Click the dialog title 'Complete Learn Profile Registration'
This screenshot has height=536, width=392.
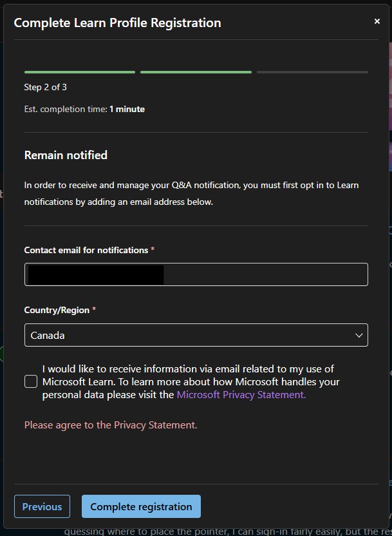coord(117,23)
